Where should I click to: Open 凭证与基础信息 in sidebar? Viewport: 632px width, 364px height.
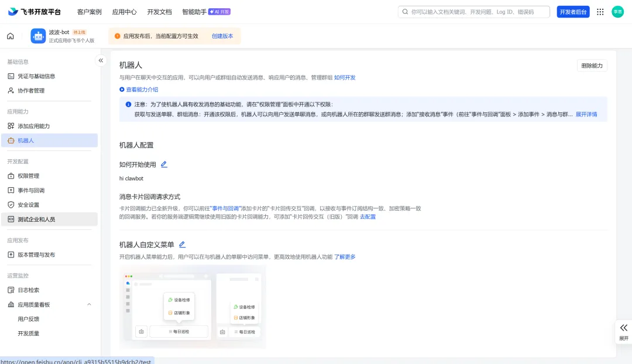point(49,76)
